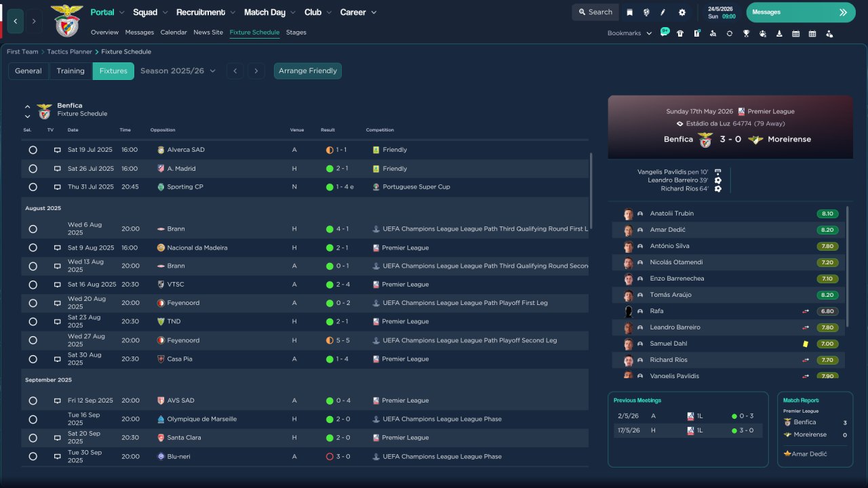Viewport: 868px width, 488px height.
Task: Click the Benfica club crest logo
Action: pyautogui.click(x=66, y=20)
